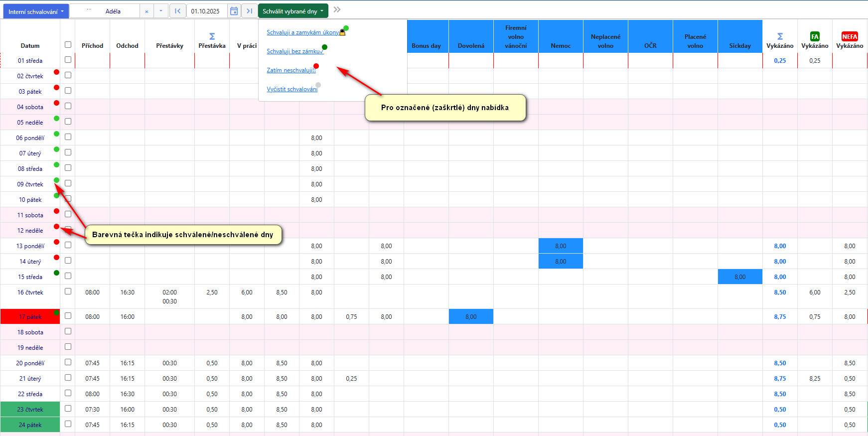Click the sigma icon above Přestávka column

(x=212, y=36)
